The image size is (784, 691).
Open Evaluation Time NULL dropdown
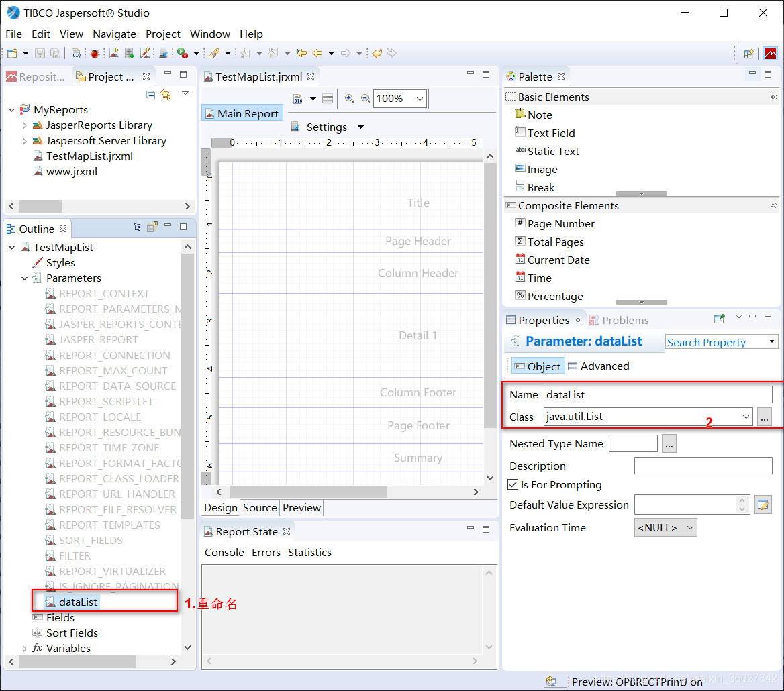tap(690, 527)
